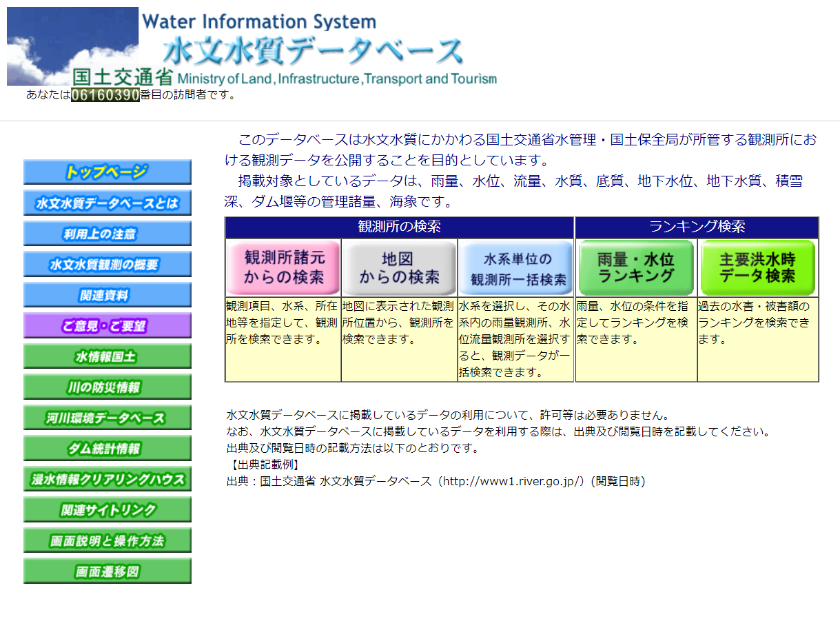840x641 pixels.
Task: Open 浸水情報クリアリングハウス green button
Action: click(x=107, y=479)
